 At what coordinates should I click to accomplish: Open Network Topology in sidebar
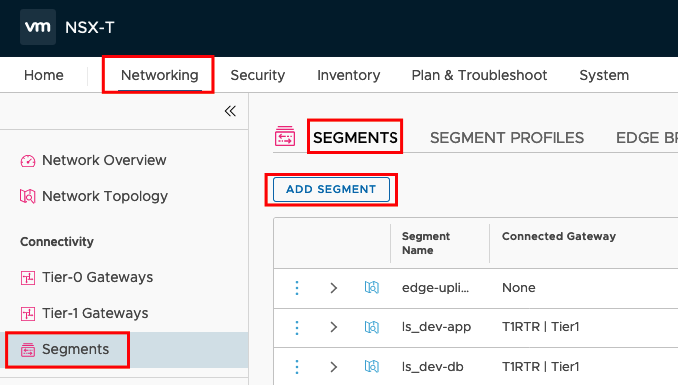pyautogui.click(x=105, y=196)
